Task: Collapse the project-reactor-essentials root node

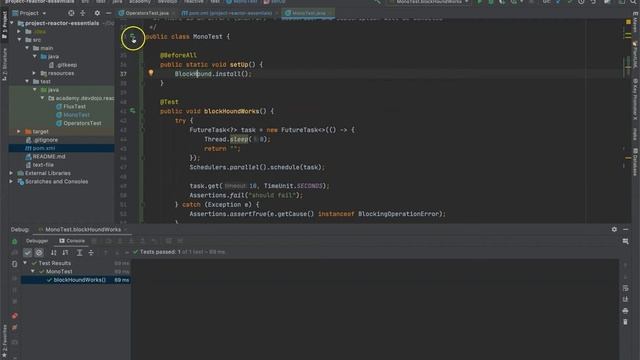Action: 11,23
